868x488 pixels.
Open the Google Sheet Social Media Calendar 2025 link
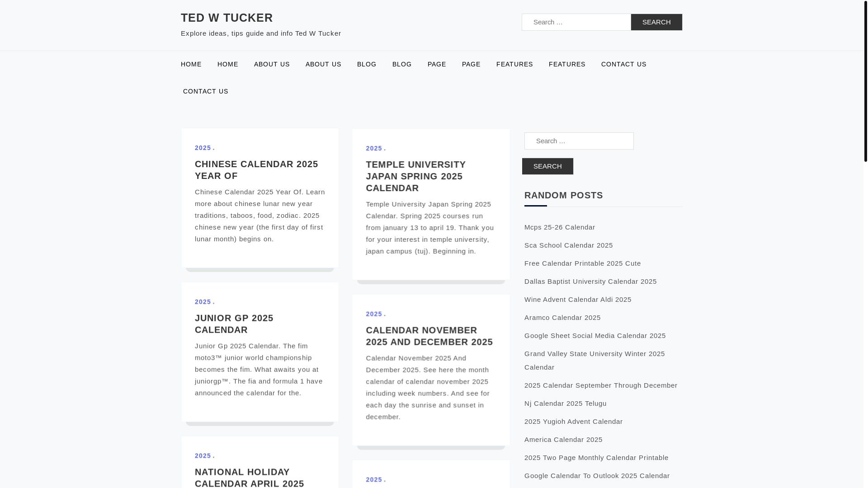595,336
